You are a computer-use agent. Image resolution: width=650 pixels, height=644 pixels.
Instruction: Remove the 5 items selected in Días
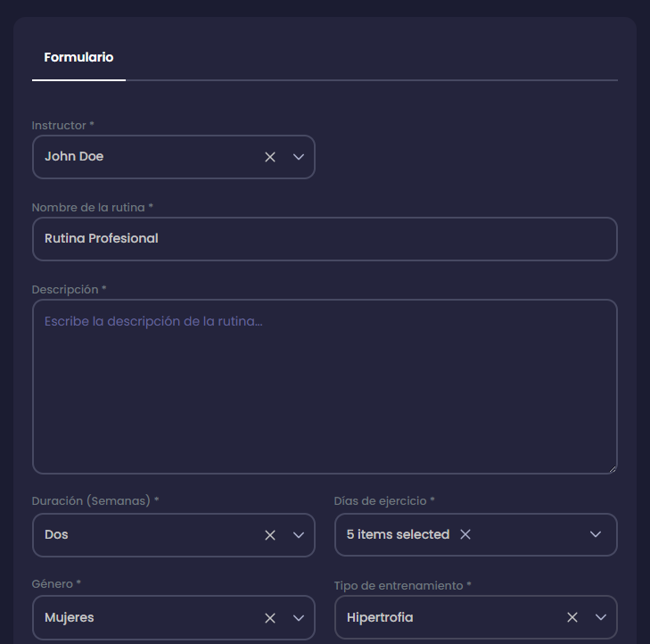click(x=465, y=535)
